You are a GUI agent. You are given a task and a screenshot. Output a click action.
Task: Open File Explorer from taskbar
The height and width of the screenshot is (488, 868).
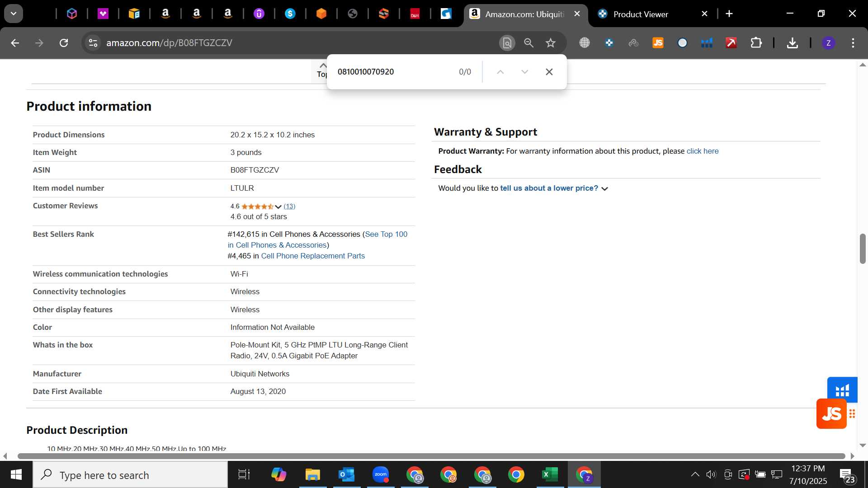point(312,475)
